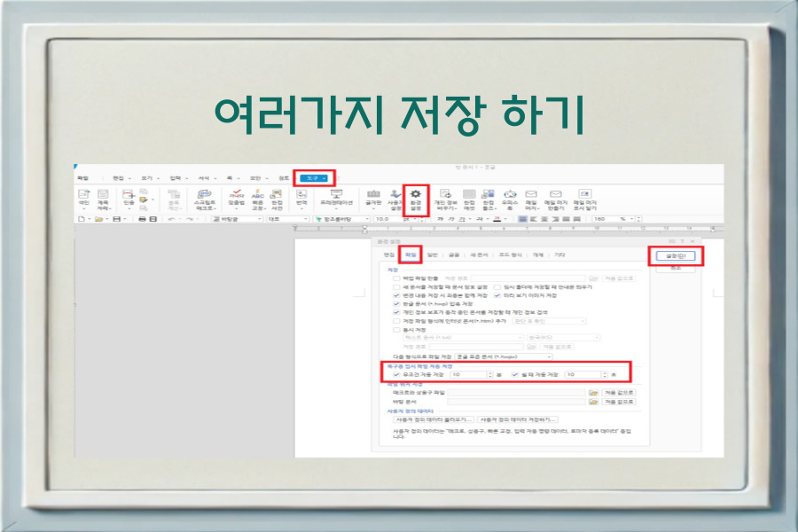Enable the 동시 저장 checkbox
Viewport: 798px width, 532px height.
(396, 330)
